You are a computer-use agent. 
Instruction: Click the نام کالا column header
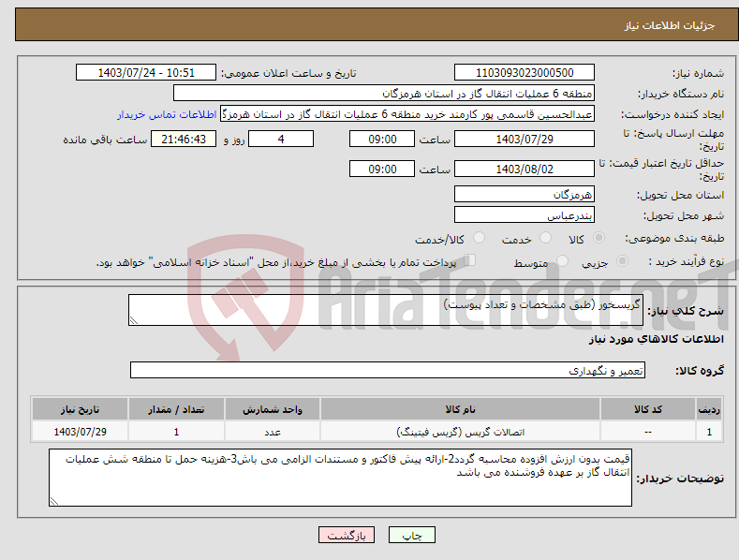(x=460, y=409)
